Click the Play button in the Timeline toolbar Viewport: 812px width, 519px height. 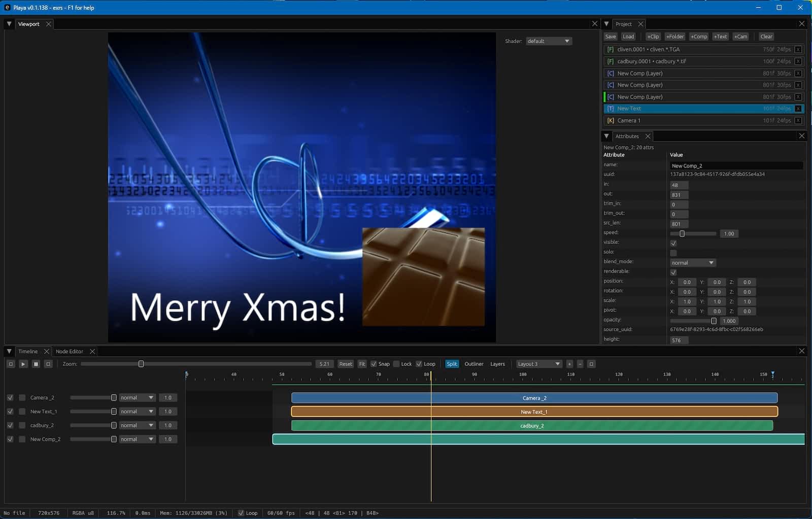click(23, 364)
